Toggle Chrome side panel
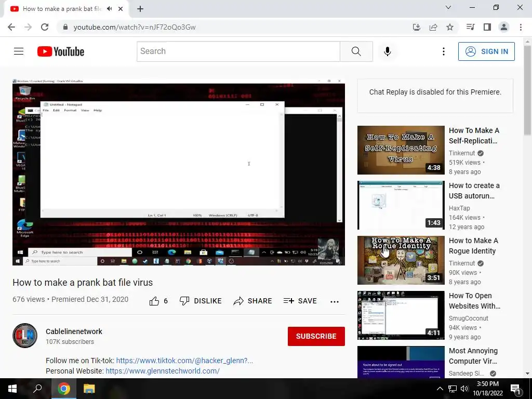The width and height of the screenshot is (532, 399). [x=487, y=27]
